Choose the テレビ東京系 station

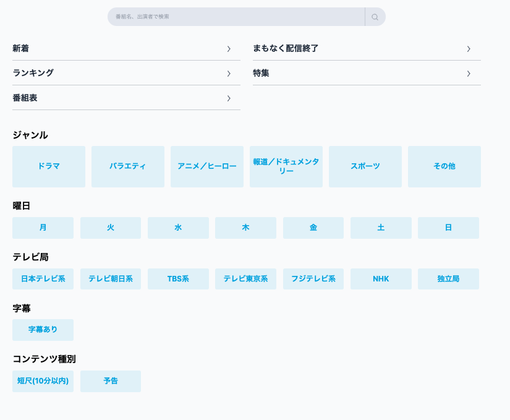(245, 279)
